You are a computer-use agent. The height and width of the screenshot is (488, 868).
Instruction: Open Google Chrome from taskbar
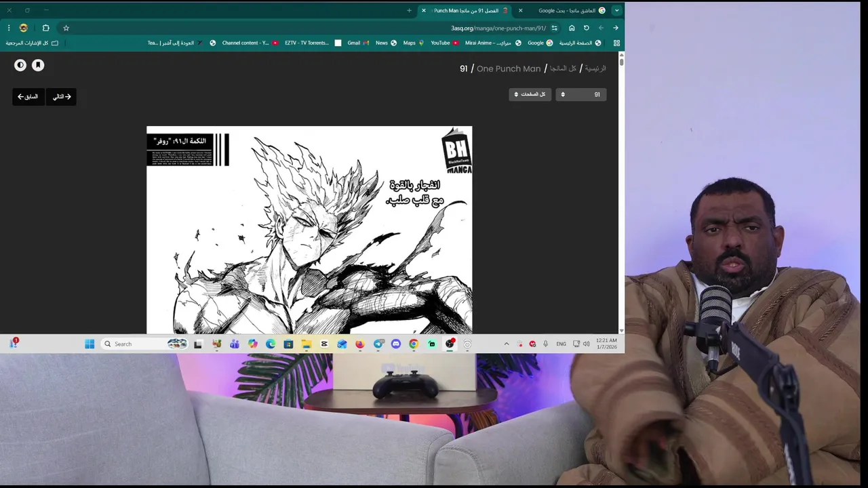click(x=414, y=344)
